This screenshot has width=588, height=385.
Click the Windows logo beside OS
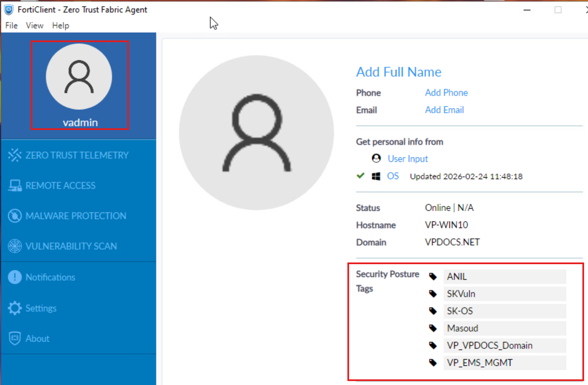coord(376,176)
